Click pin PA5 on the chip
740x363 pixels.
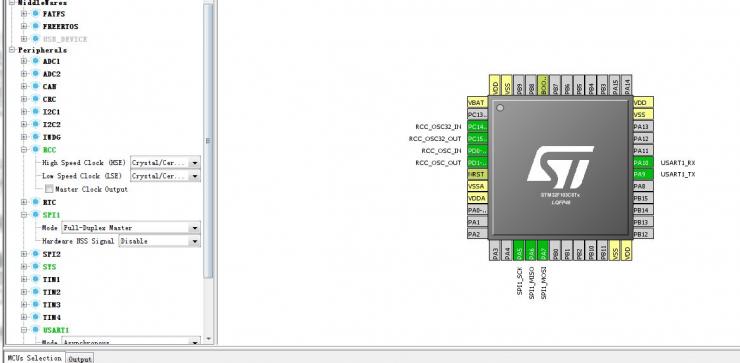[519, 250]
